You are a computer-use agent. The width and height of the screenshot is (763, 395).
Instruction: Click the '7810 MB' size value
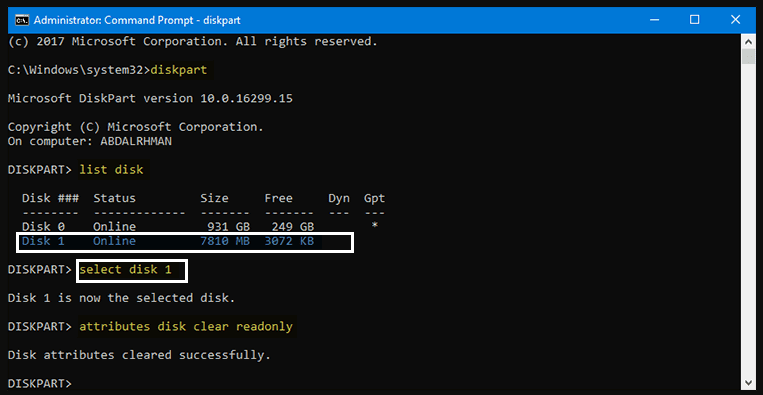225,241
